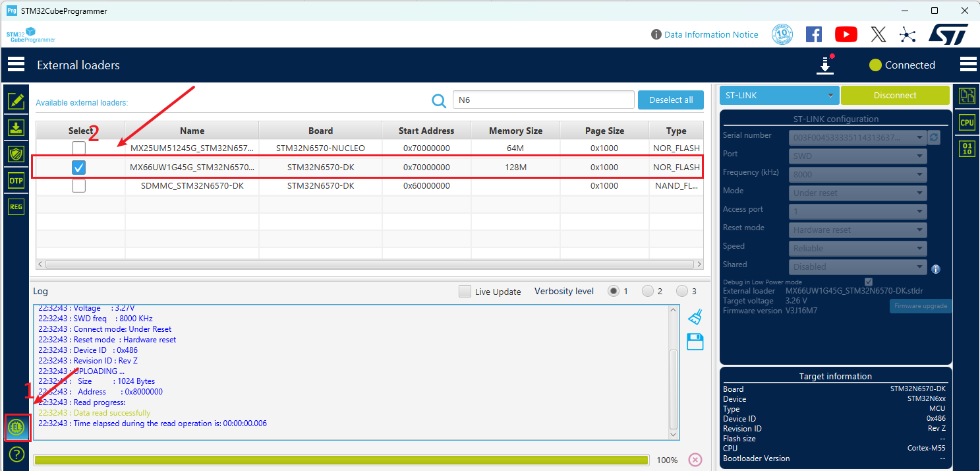The height and width of the screenshot is (471, 980).
Task: Open the Reset mode dropdown
Action: pyautogui.click(x=857, y=230)
